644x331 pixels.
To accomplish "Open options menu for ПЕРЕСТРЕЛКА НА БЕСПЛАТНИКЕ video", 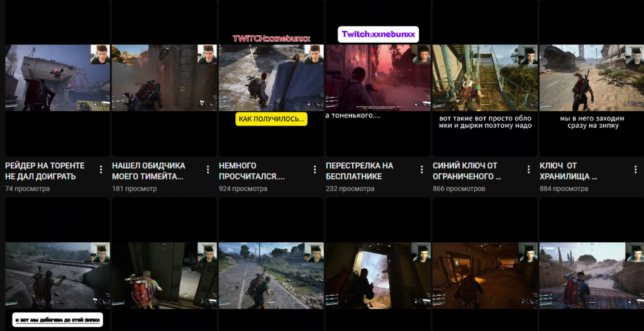I will click(421, 170).
